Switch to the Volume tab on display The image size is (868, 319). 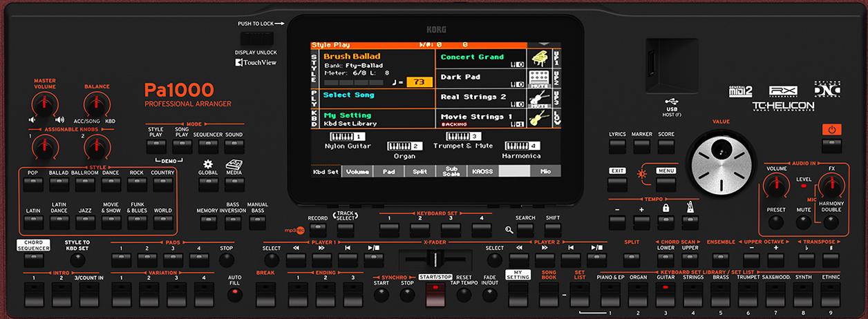357,171
